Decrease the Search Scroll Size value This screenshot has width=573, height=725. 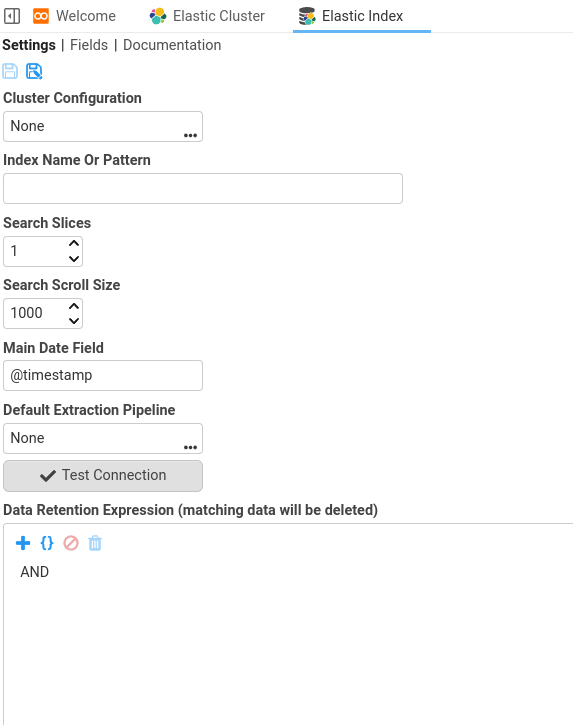[x=74, y=321]
